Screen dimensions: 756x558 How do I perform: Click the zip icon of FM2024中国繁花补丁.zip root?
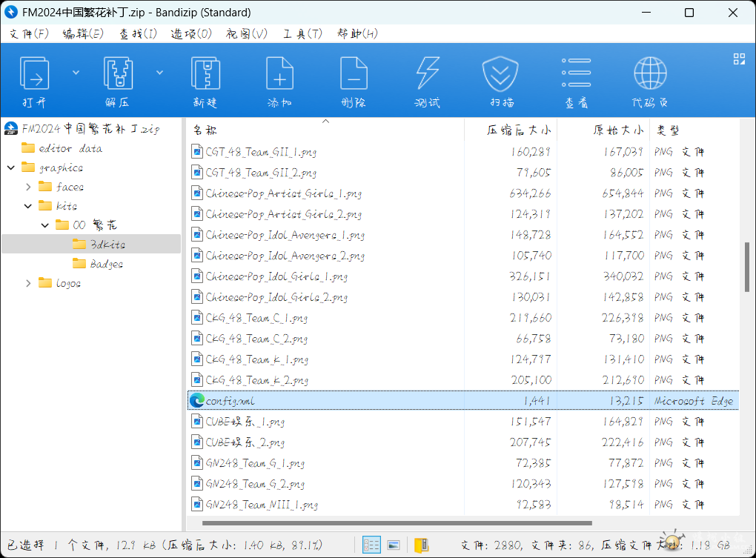pyautogui.click(x=11, y=129)
